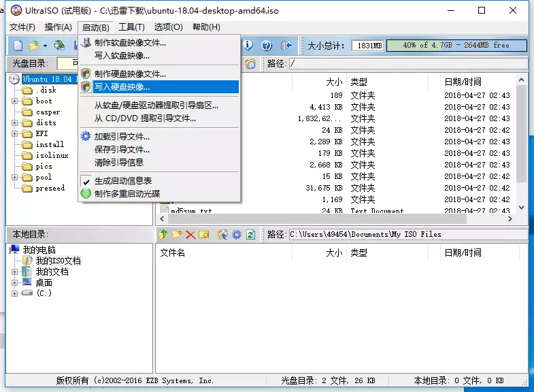Select the pics folder in tree
Screen dimensions: 534x392
click(44, 167)
